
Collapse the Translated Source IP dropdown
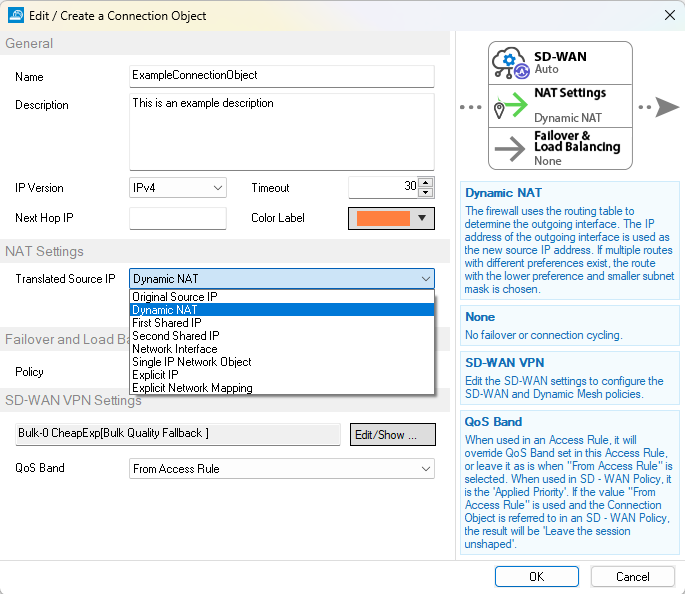(426, 279)
